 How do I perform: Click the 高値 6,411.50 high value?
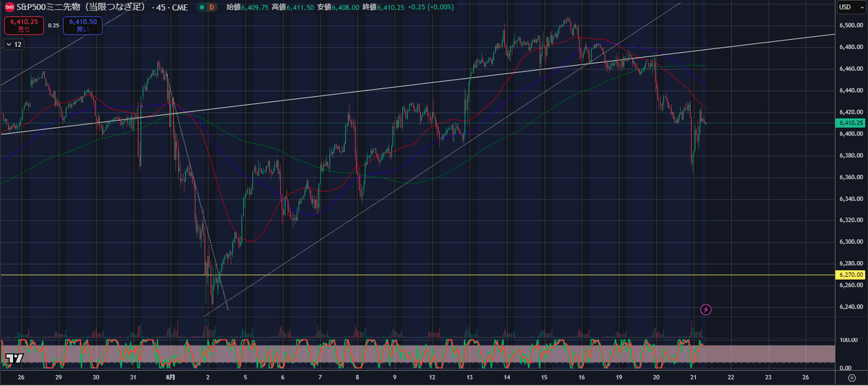coord(292,7)
